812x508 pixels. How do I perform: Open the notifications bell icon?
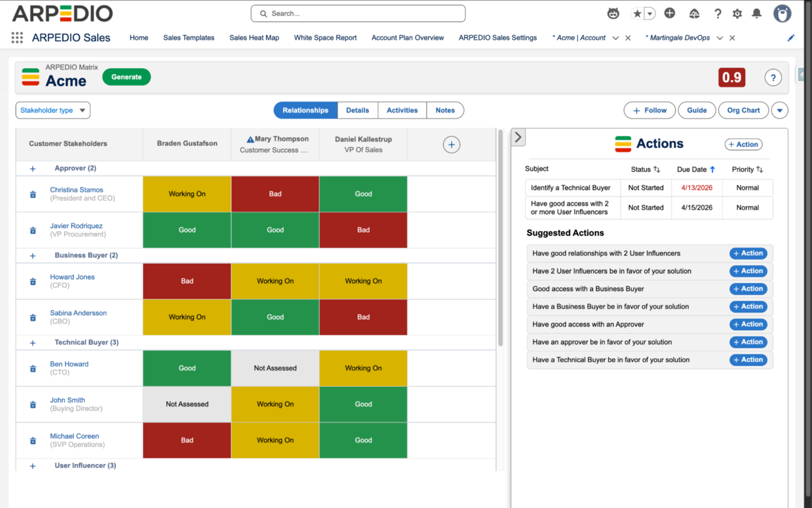tap(757, 14)
